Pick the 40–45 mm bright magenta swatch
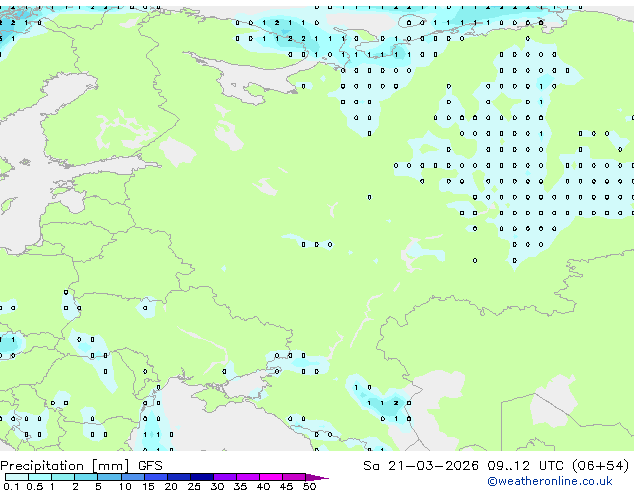 271,477
